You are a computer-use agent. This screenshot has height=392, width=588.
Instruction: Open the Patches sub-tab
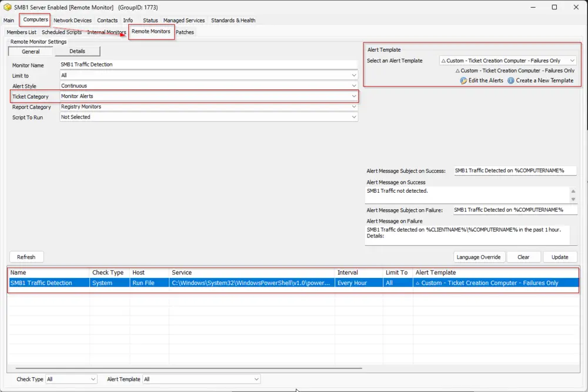pyautogui.click(x=185, y=32)
